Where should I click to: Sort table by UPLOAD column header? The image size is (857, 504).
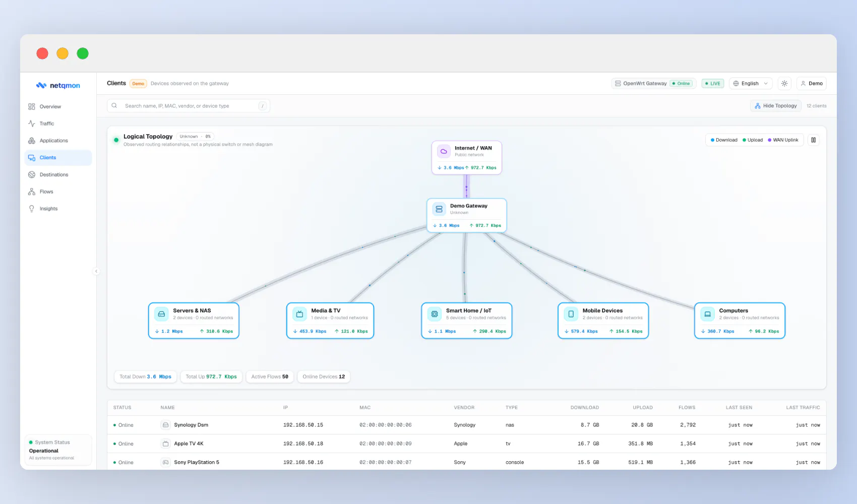click(643, 408)
